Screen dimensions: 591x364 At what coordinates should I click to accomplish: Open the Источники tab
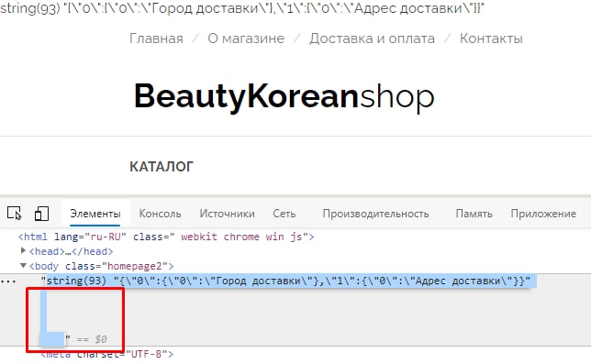[x=227, y=214]
